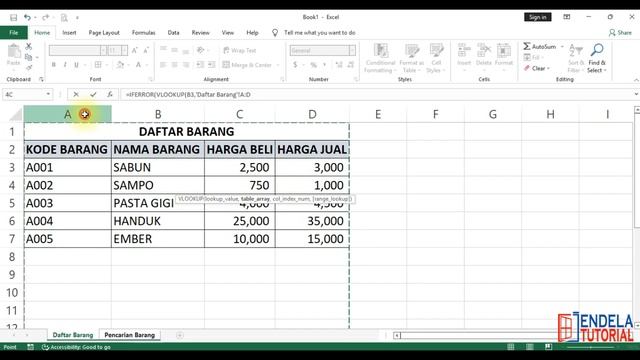This screenshot has width=640, height=360.
Task: Switch to Page Layout view icon
Action: click(x=530, y=347)
